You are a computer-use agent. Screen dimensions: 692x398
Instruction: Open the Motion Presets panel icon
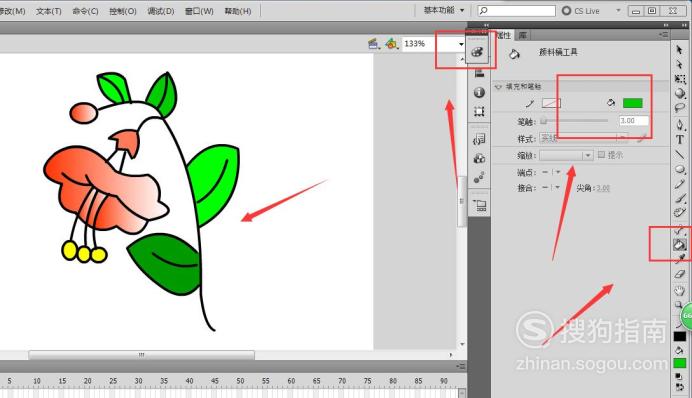tap(479, 177)
